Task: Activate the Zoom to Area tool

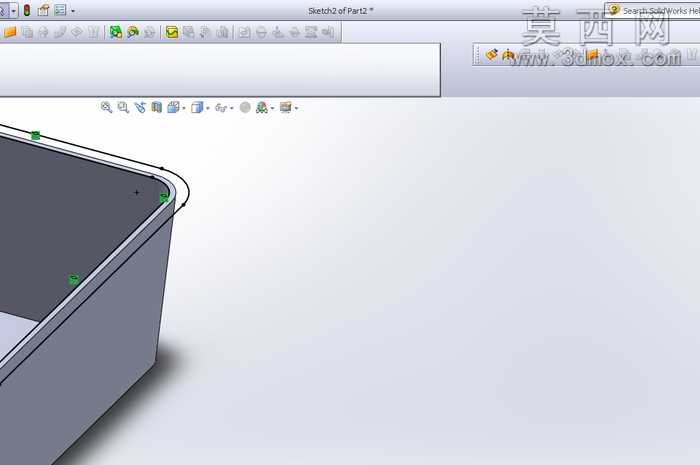Action: pos(123,108)
